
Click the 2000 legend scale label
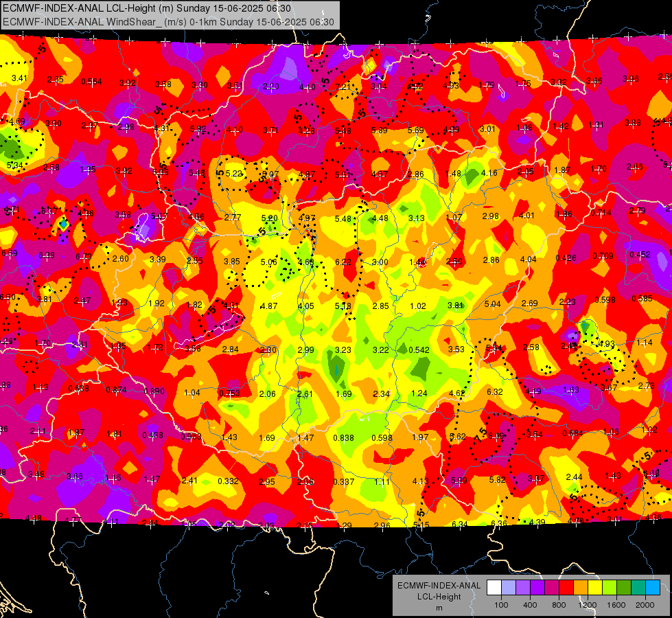(645, 605)
